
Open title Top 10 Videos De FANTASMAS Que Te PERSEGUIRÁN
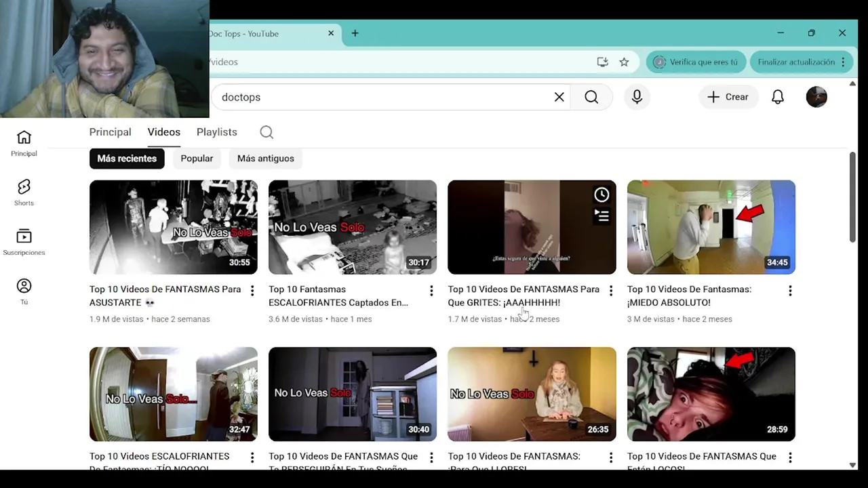343,462
